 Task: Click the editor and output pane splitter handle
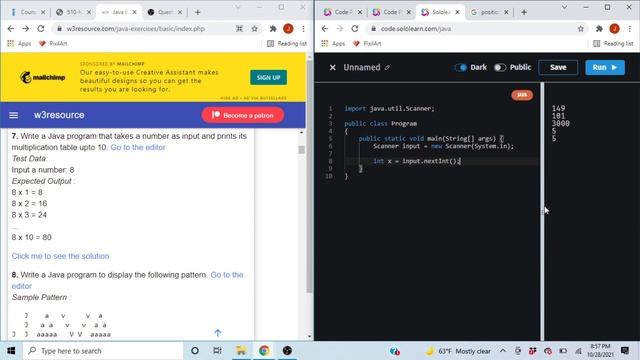click(542, 211)
